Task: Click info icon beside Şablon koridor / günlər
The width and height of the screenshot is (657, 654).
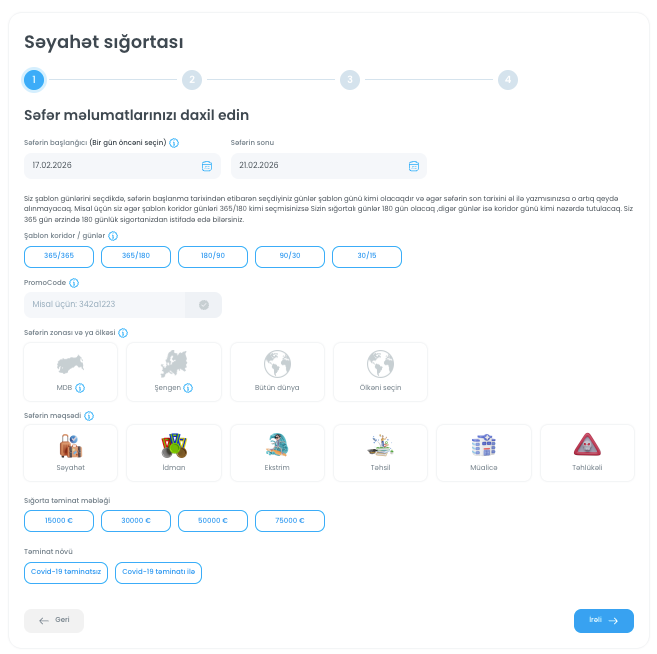Action: click(113, 236)
